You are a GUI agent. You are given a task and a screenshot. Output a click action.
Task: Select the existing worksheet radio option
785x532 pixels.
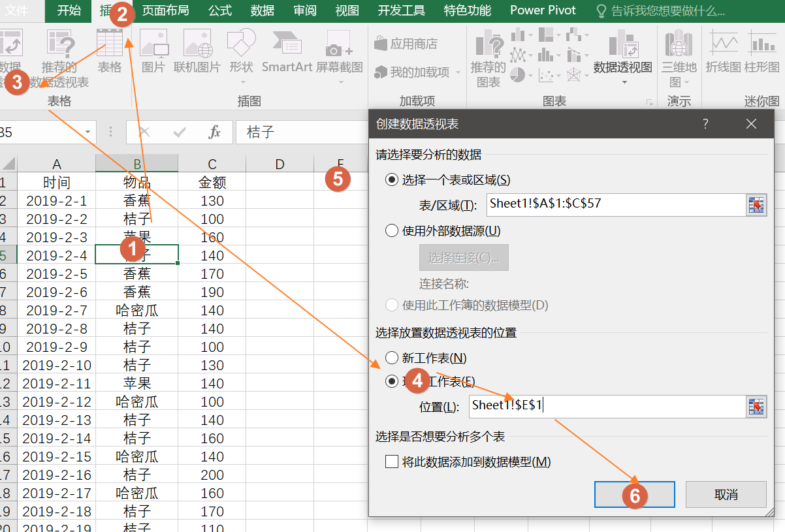point(392,382)
